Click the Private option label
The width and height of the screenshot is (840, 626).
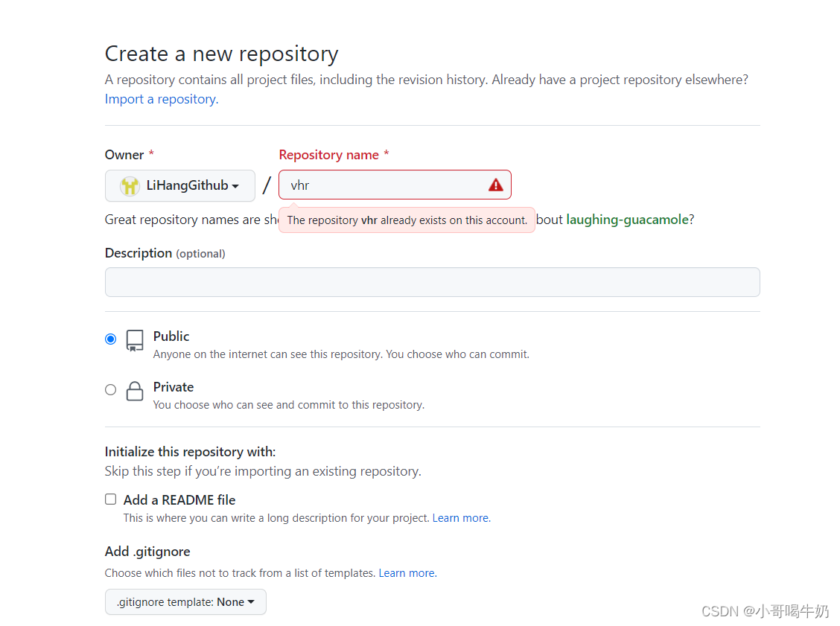pyautogui.click(x=174, y=387)
